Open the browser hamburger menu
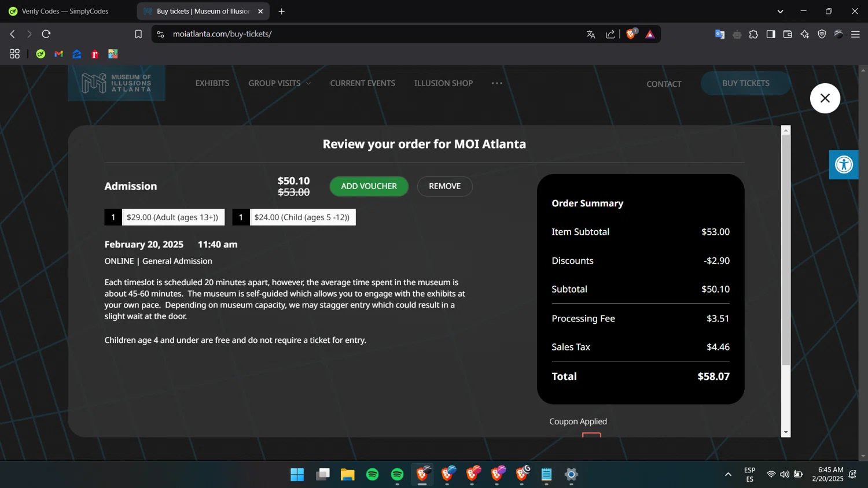 click(855, 34)
